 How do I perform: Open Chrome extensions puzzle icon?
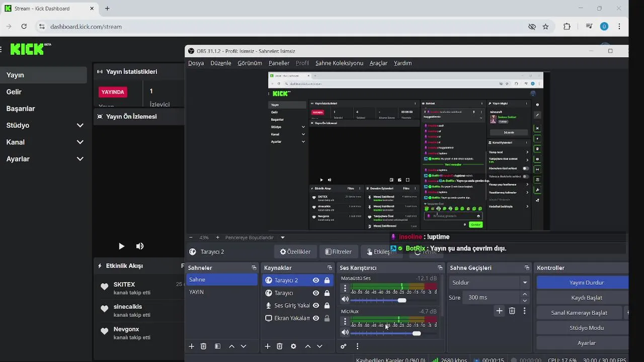[567, 27]
